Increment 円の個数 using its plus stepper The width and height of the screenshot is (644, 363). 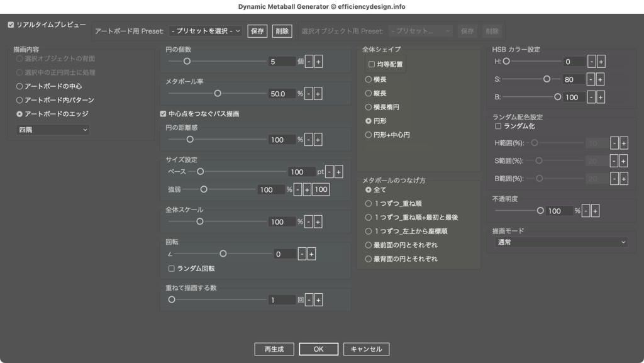click(x=319, y=61)
